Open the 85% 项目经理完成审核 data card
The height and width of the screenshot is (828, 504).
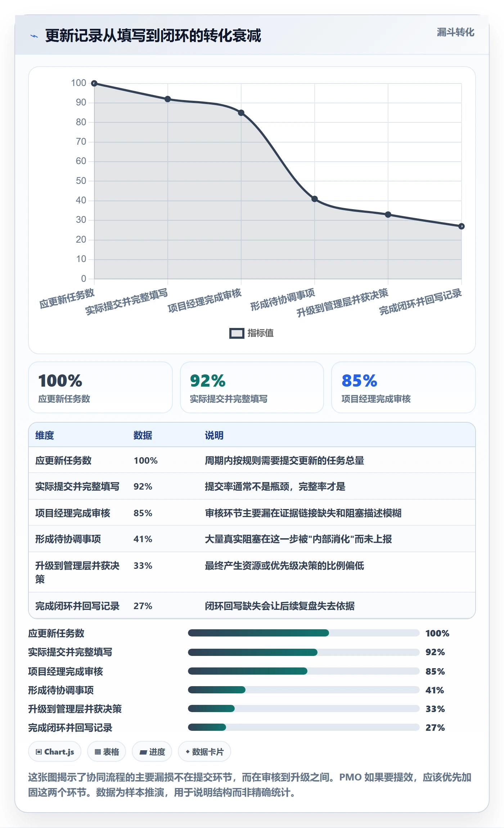click(404, 387)
